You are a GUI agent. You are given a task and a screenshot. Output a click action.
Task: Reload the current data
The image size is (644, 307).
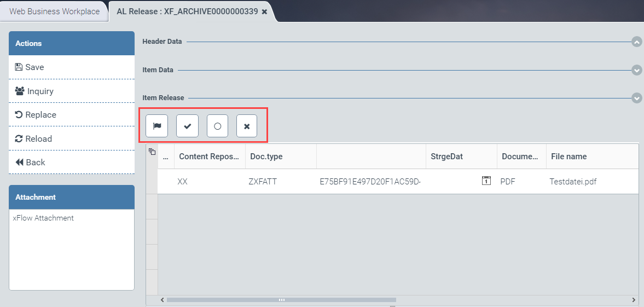click(72, 139)
